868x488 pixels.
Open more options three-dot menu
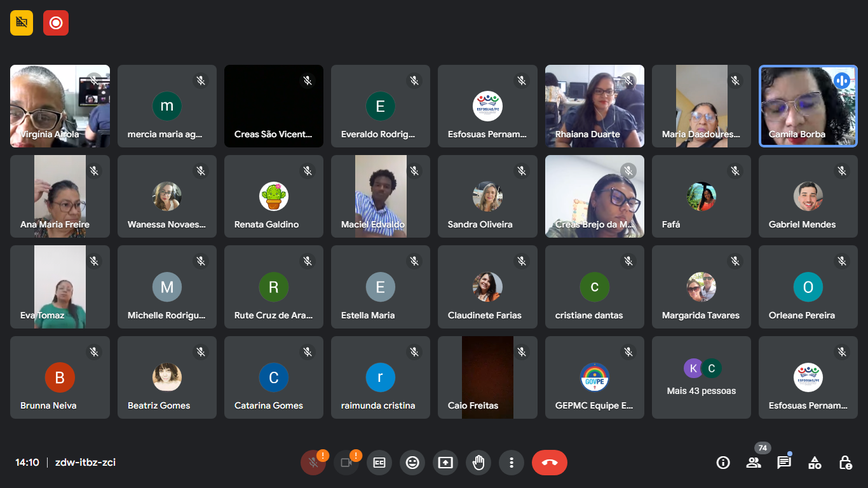[x=512, y=463]
